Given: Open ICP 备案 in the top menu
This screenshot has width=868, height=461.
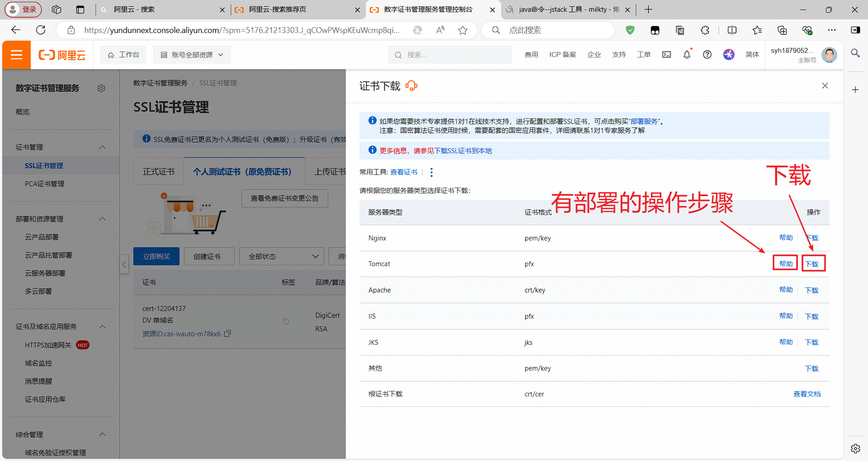Looking at the screenshot, I should pyautogui.click(x=563, y=55).
